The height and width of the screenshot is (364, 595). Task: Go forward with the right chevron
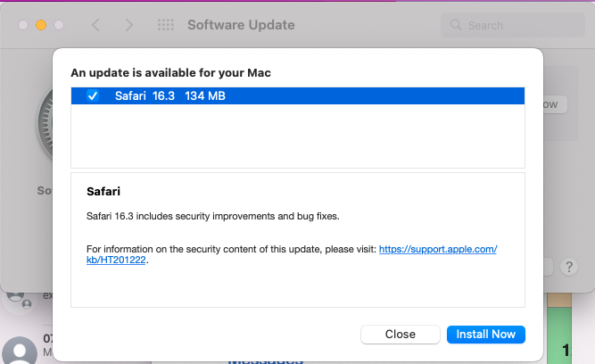(x=129, y=25)
